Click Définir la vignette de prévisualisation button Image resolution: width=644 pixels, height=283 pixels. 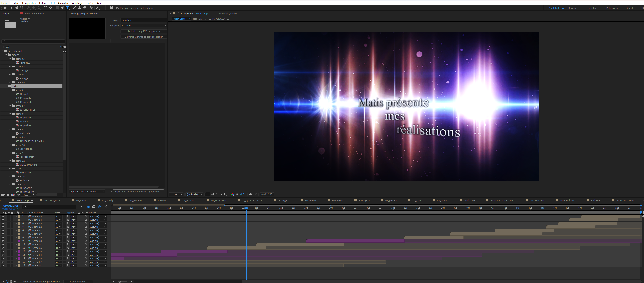point(144,37)
